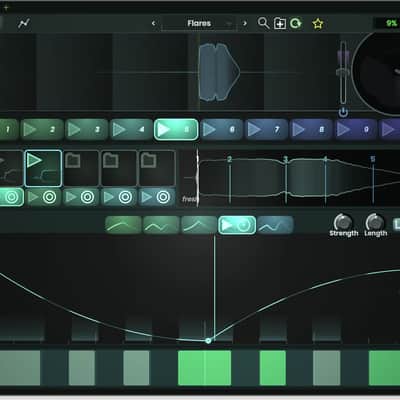Image resolution: width=400 pixels, height=400 pixels.
Task: Toggle the blue power icon below the slider
Action: (x=343, y=112)
